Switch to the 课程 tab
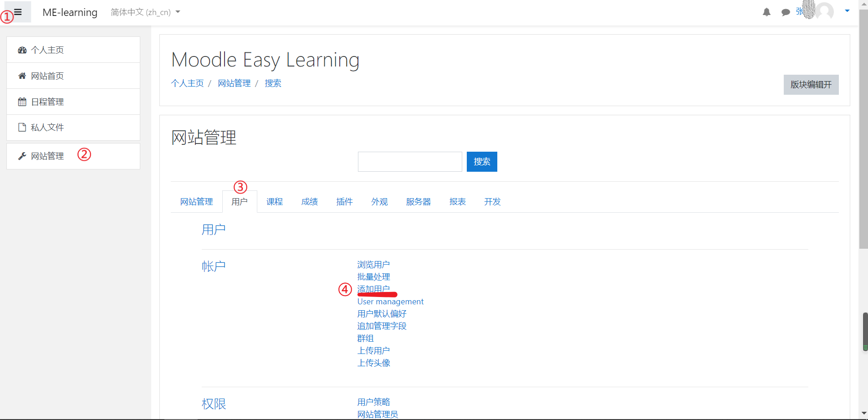This screenshot has width=868, height=420. click(274, 201)
